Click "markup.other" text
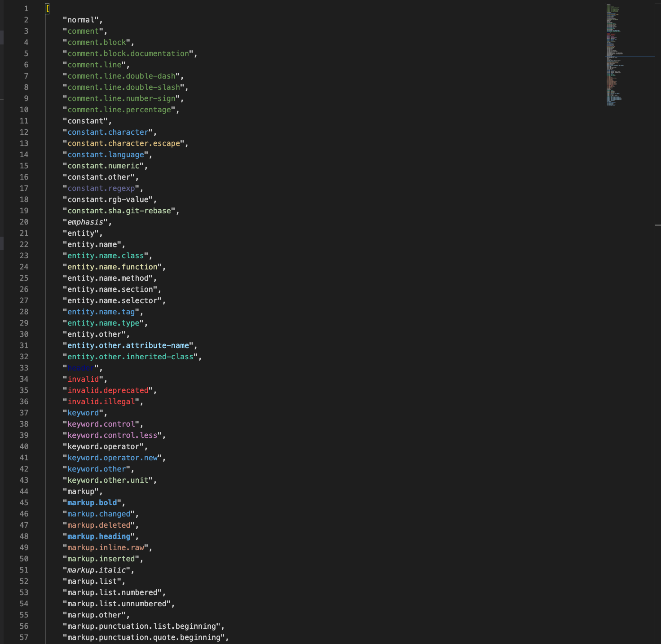Image resolution: width=661 pixels, height=644 pixels. (94, 615)
